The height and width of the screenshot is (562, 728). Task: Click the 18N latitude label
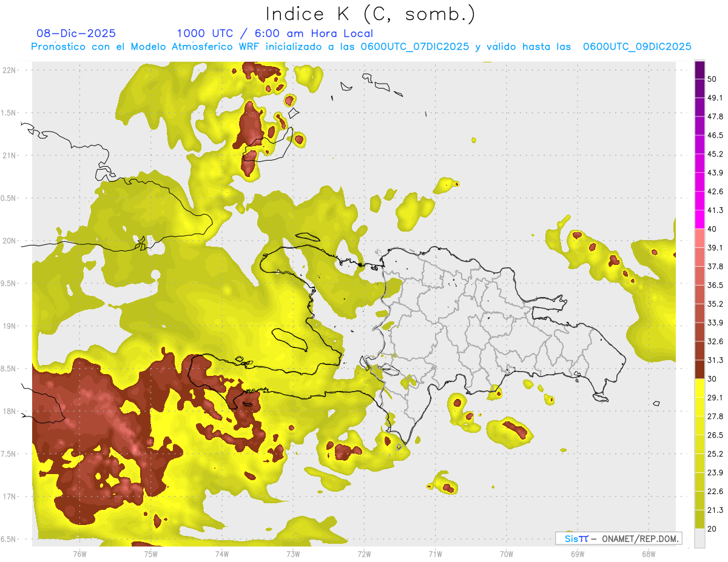tap(9, 411)
